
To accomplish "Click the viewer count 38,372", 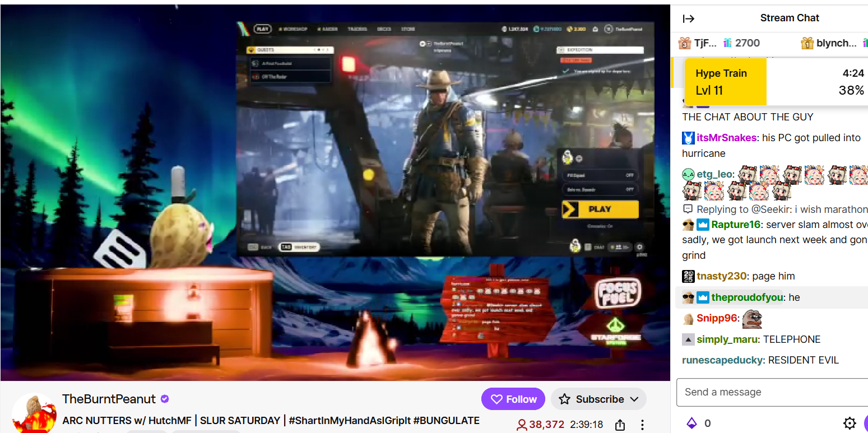I will point(540,425).
